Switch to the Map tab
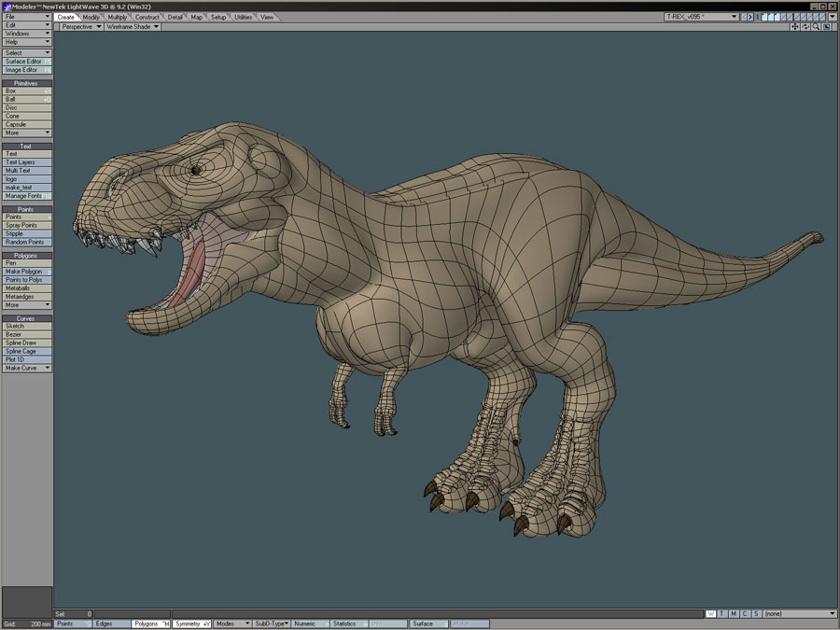Image resolution: width=840 pixels, height=630 pixels. pyautogui.click(x=197, y=17)
